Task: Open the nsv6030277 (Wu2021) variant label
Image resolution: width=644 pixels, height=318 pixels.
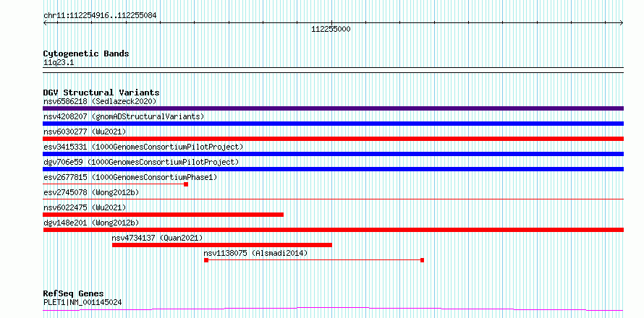Action: click(85, 132)
